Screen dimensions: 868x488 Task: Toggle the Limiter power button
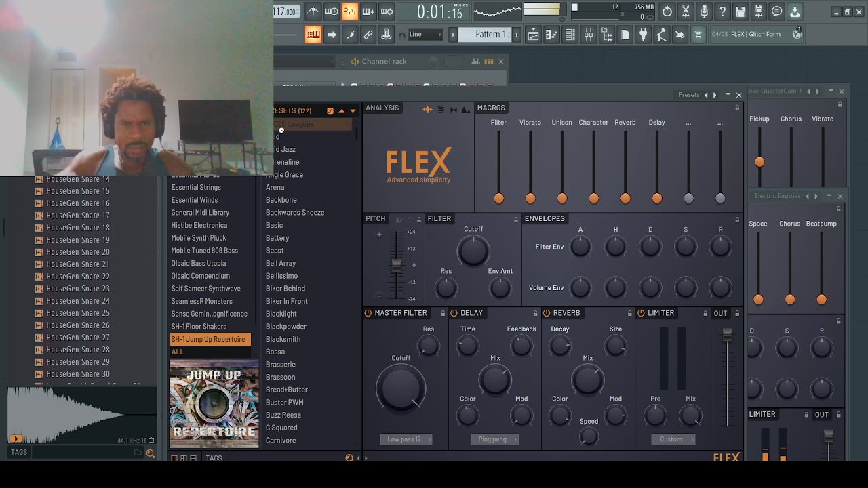point(641,313)
